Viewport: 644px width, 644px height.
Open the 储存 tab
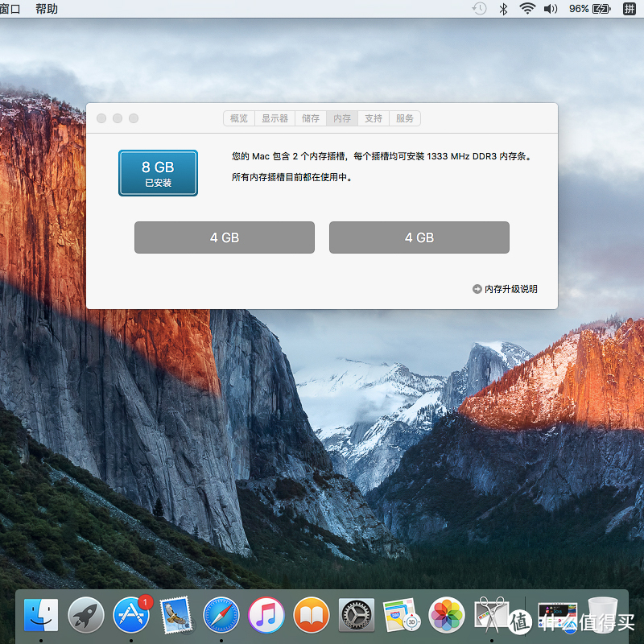[x=311, y=118]
